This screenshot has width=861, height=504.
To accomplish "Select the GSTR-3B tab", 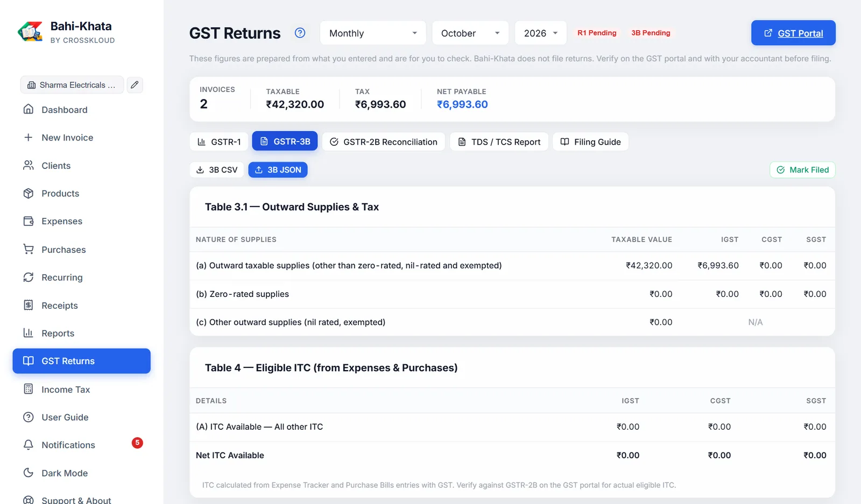I will point(285,141).
